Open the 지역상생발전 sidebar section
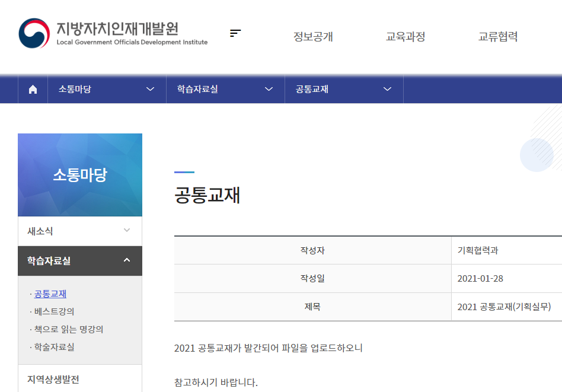This screenshot has width=562, height=392. [x=80, y=379]
